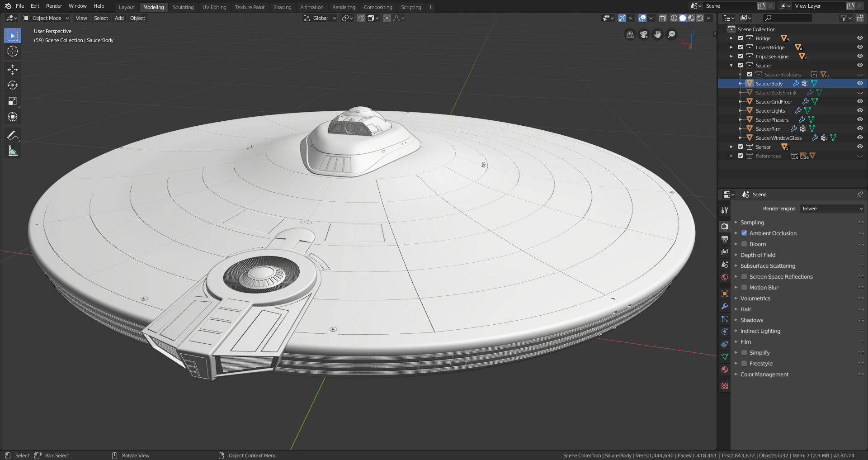
Task: Click the zoom magnifier navigation icon
Action: pyautogui.click(x=672, y=34)
